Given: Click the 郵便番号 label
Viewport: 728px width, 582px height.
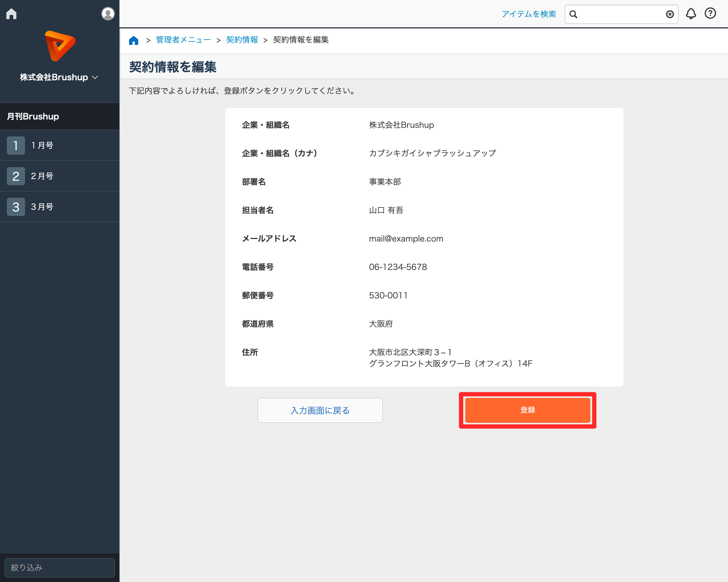Looking at the screenshot, I should click(x=258, y=296).
